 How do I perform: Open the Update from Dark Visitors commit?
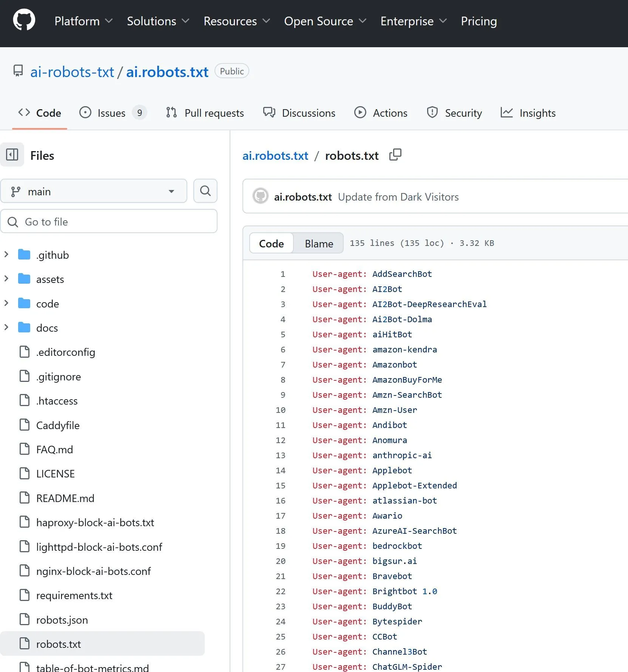point(398,197)
